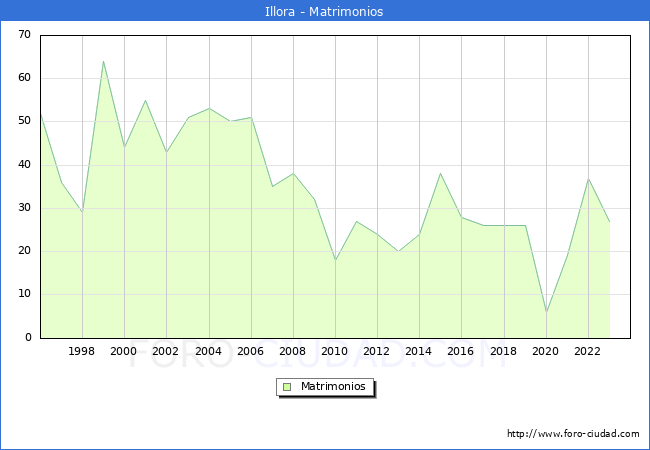Select the 2012 x-axis label

click(x=376, y=351)
